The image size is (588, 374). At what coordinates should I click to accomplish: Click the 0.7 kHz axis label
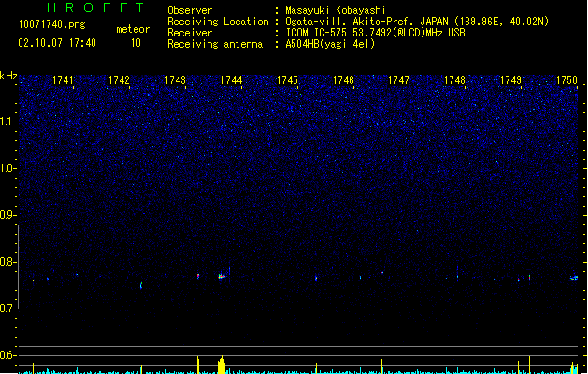[x=7, y=309]
